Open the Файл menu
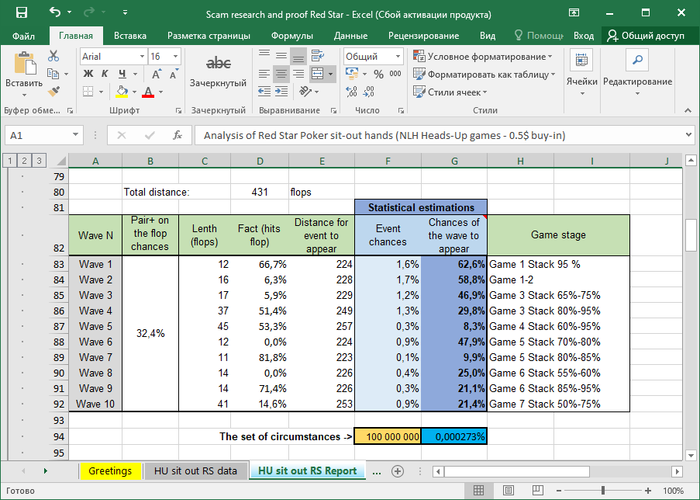 (23, 36)
